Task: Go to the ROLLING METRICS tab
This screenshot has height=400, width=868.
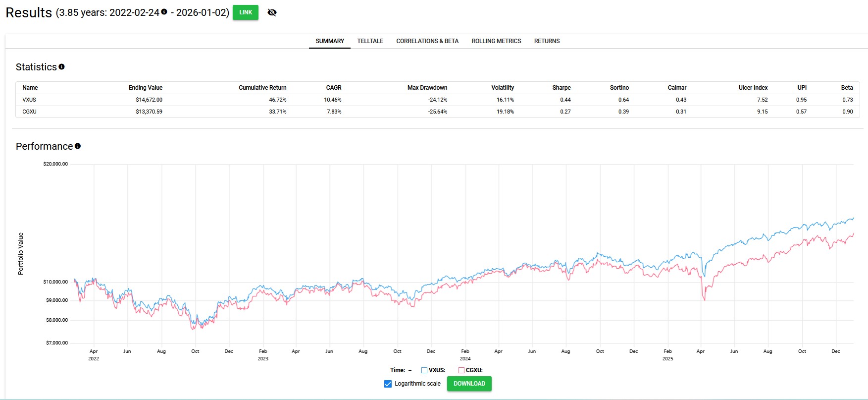Action: [496, 41]
